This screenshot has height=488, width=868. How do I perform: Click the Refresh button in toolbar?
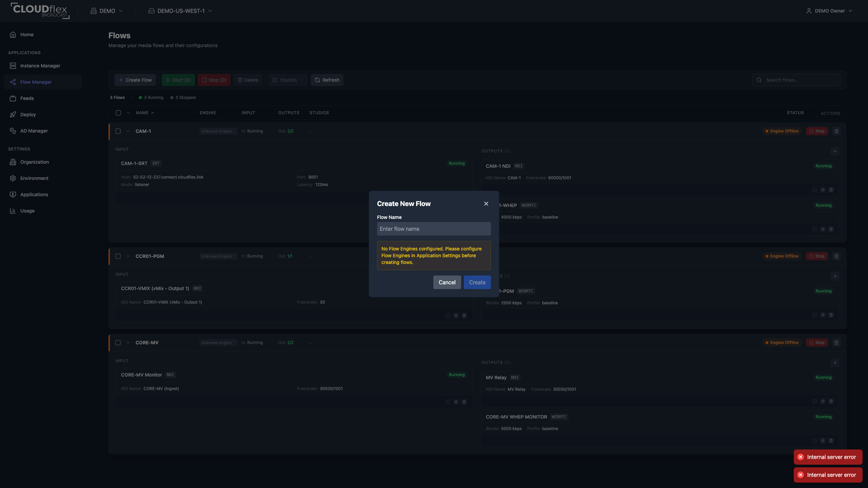327,80
